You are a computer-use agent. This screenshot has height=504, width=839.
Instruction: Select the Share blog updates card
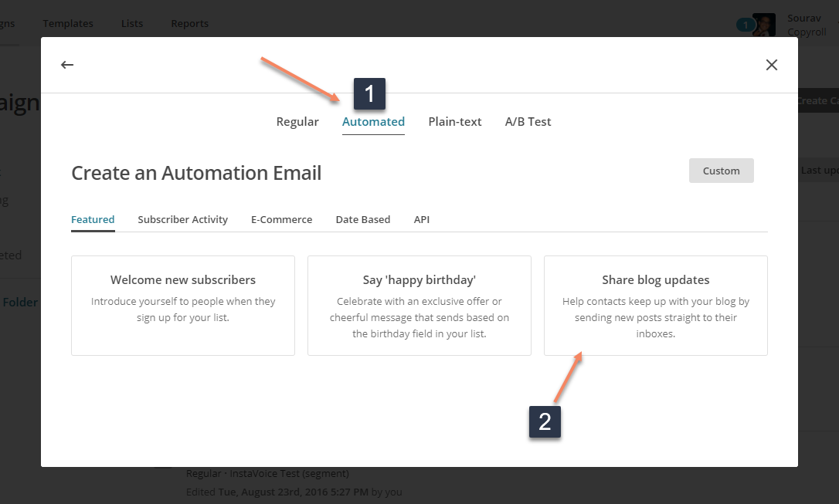coord(655,305)
